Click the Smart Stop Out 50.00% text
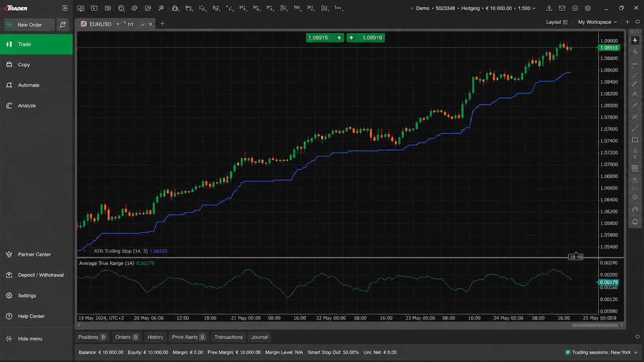 pos(333,352)
